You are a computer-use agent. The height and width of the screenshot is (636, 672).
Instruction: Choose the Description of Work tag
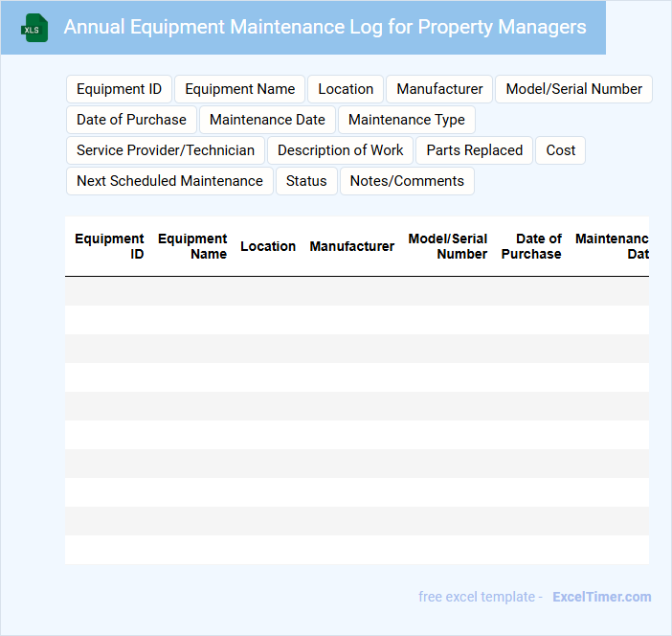[x=340, y=150]
